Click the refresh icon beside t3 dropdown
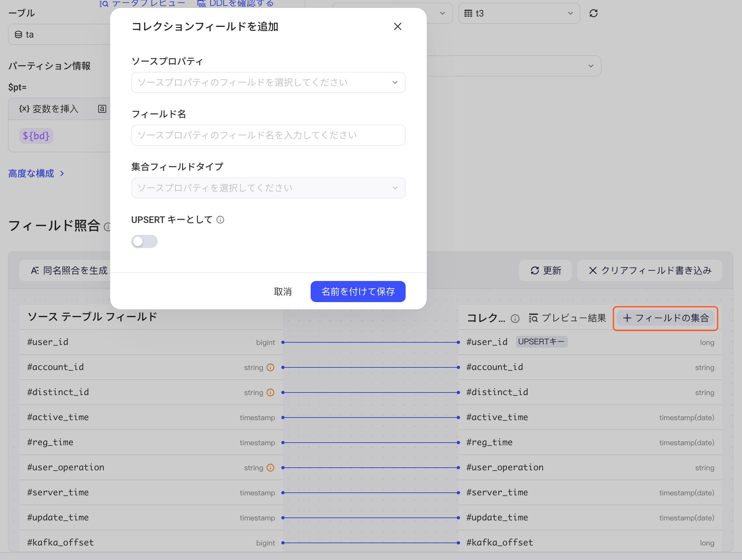Image resolution: width=742 pixels, height=560 pixels. [593, 14]
